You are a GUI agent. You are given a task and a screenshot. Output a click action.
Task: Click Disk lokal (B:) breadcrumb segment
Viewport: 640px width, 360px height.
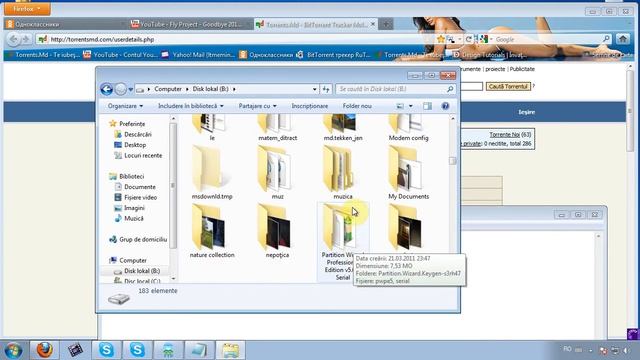pyautogui.click(x=211, y=89)
